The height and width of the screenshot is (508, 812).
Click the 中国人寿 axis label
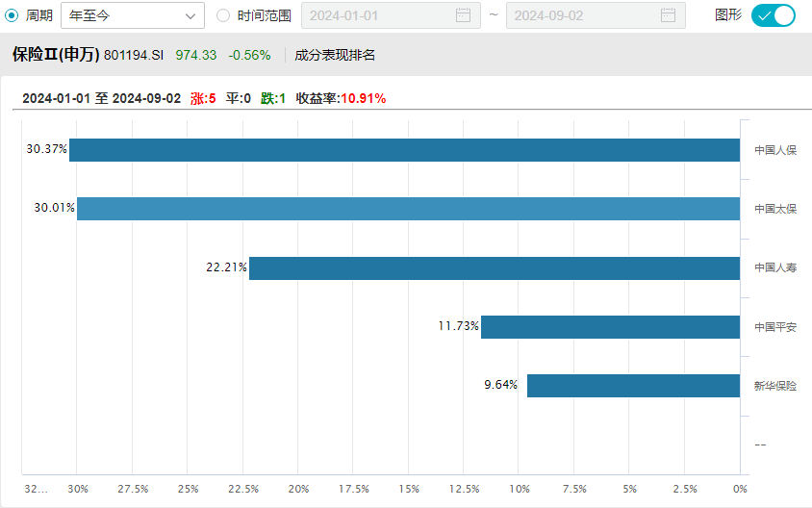click(775, 267)
